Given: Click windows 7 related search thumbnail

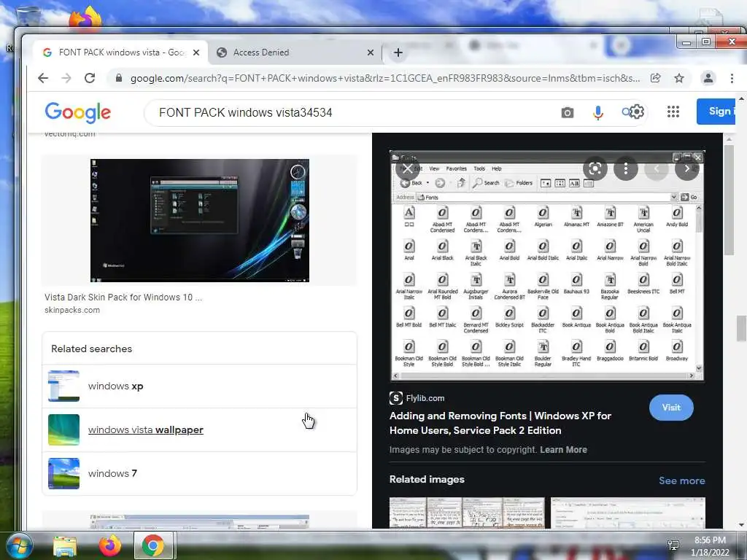Looking at the screenshot, I should (x=64, y=474).
